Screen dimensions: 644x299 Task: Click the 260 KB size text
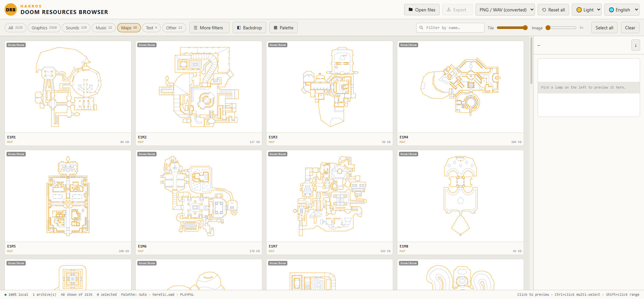click(x=124, y=251)
